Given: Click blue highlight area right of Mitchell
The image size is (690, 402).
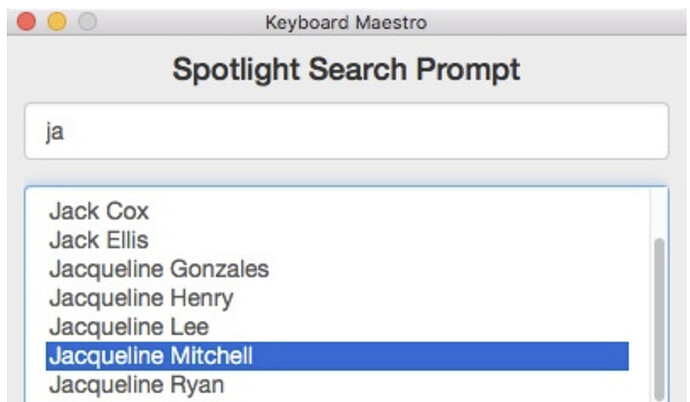Looking at the screenshot, I should click(440, 356).
